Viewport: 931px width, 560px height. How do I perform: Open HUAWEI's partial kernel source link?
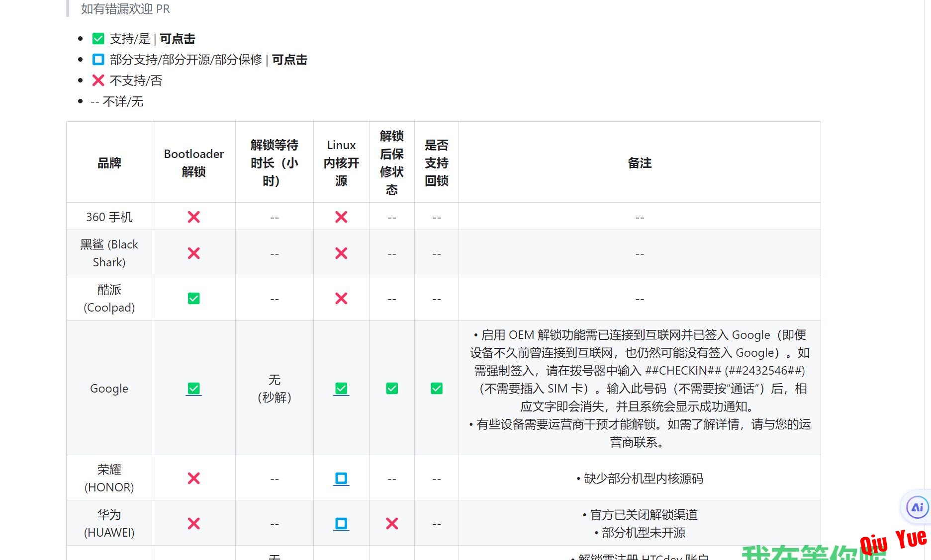(x=341, y=524)
